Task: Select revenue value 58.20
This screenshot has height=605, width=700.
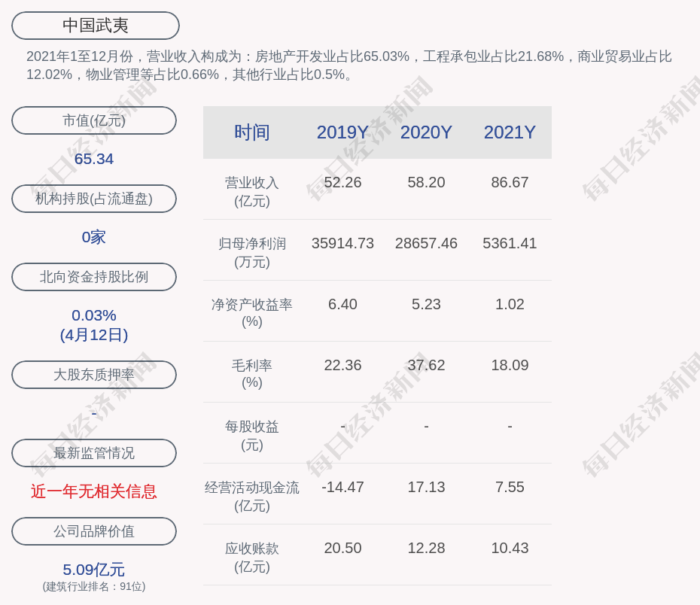Action: coord(426,183)
